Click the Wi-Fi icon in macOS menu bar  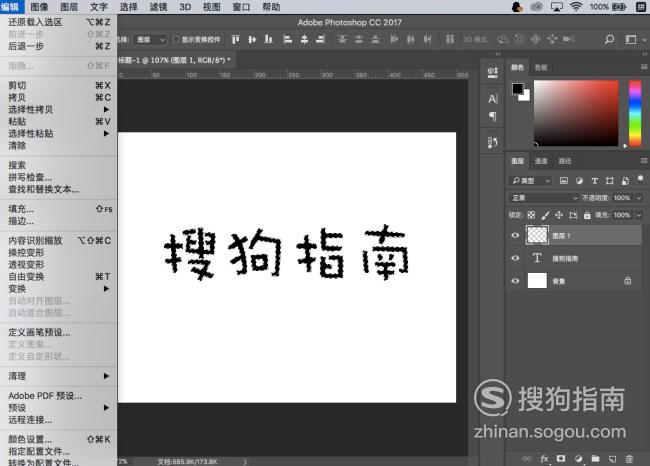tap(576, 7)
